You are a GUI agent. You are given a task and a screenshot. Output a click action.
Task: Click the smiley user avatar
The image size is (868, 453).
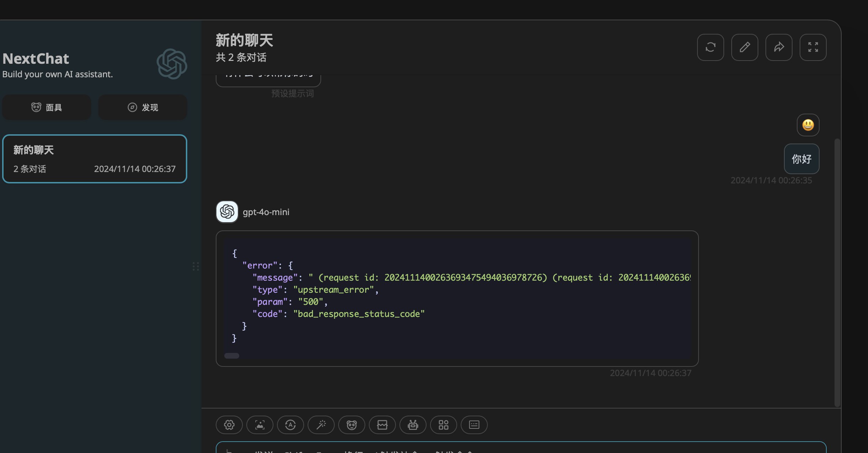click(x=808, y=125)
